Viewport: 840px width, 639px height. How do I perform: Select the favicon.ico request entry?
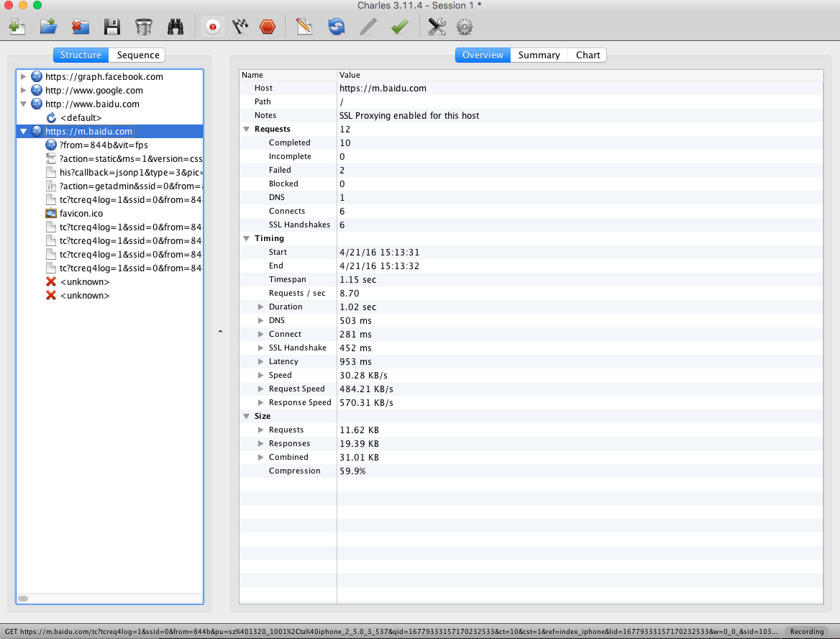tap(81, 213)
